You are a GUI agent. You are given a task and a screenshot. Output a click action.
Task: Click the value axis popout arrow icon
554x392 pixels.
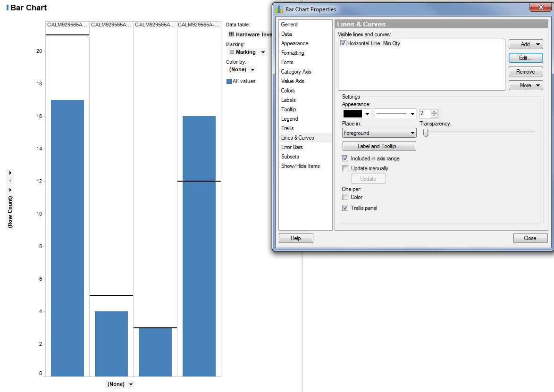(x=10, y=190)
